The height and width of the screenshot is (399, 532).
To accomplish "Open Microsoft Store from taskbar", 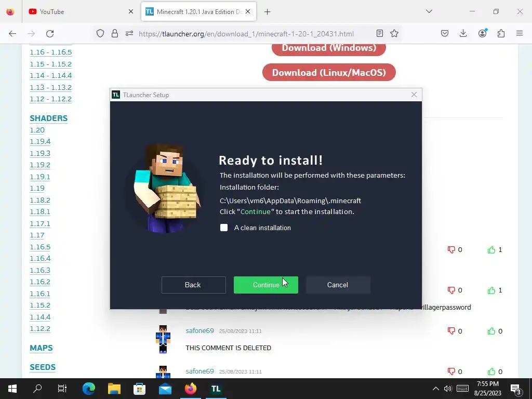I will coord(139,389).
